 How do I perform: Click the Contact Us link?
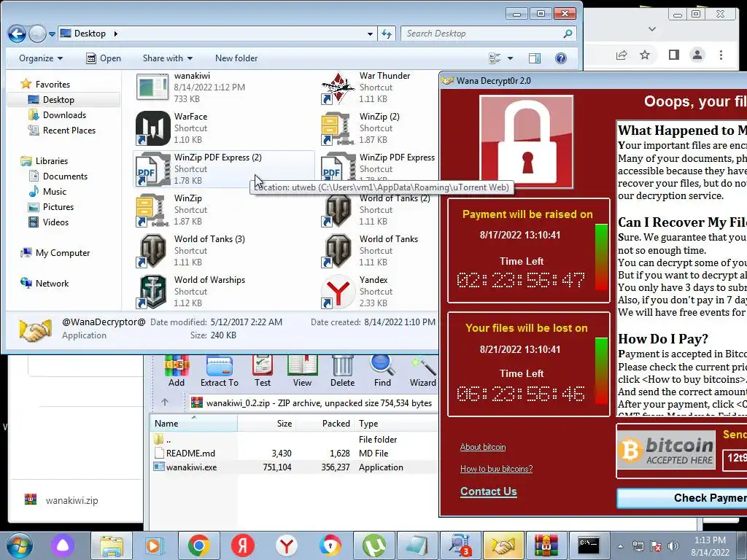(488, 491)
